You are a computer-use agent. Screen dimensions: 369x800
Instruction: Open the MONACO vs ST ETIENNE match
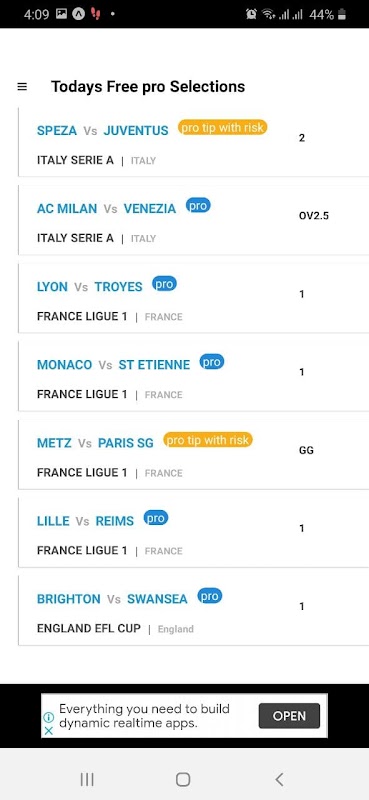click(193, 376)
